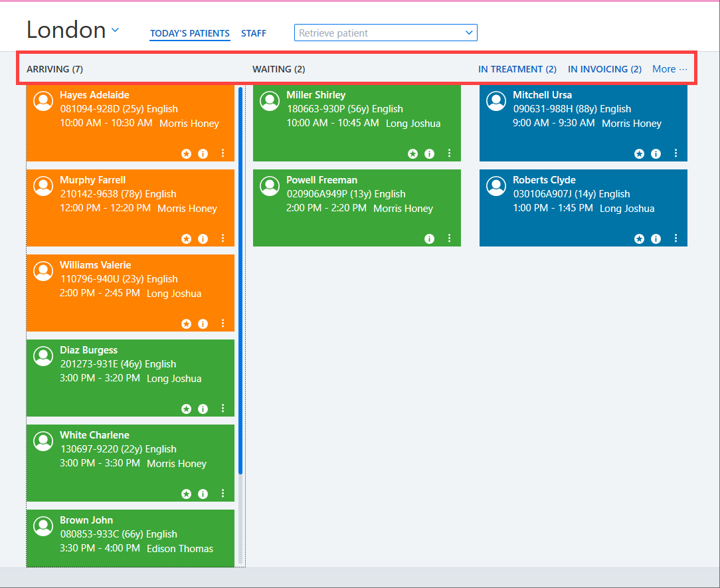The height and width of the screenshot is (588, 720).
Task: Click star icon on Diaz Burgess card
Action: 186,409
